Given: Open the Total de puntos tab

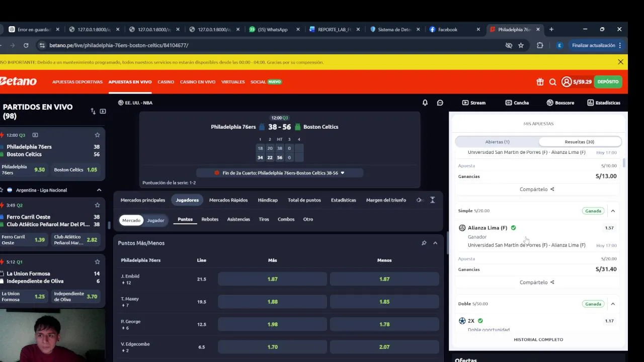Looking at the screenshot, I should tap(304, 200).
